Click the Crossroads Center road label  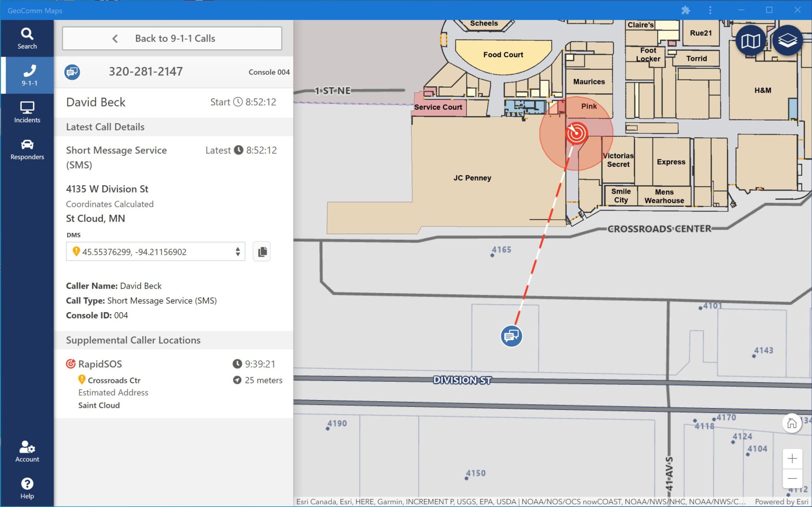tap(659, 229)
